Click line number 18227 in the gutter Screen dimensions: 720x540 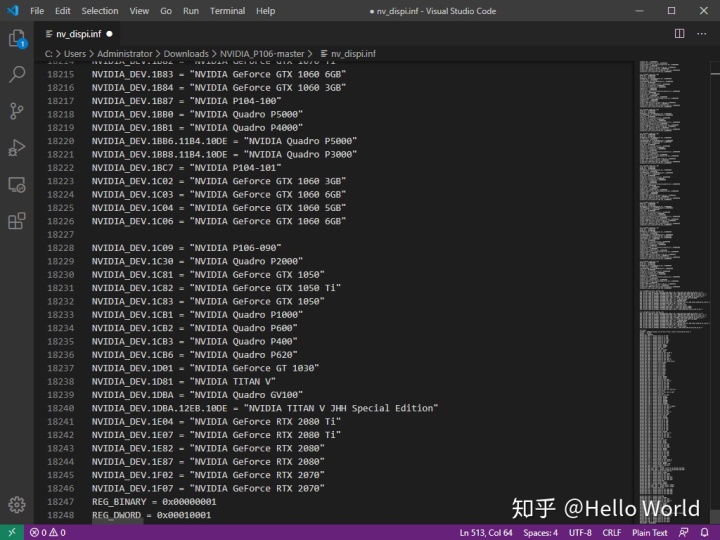click(61, 235)
